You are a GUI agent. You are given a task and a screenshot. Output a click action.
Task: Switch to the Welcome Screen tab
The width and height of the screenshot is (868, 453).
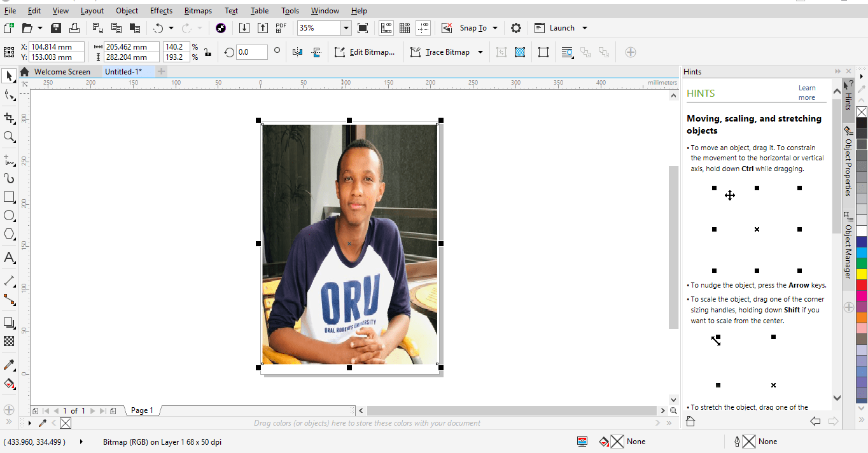[x=62, y=72]
